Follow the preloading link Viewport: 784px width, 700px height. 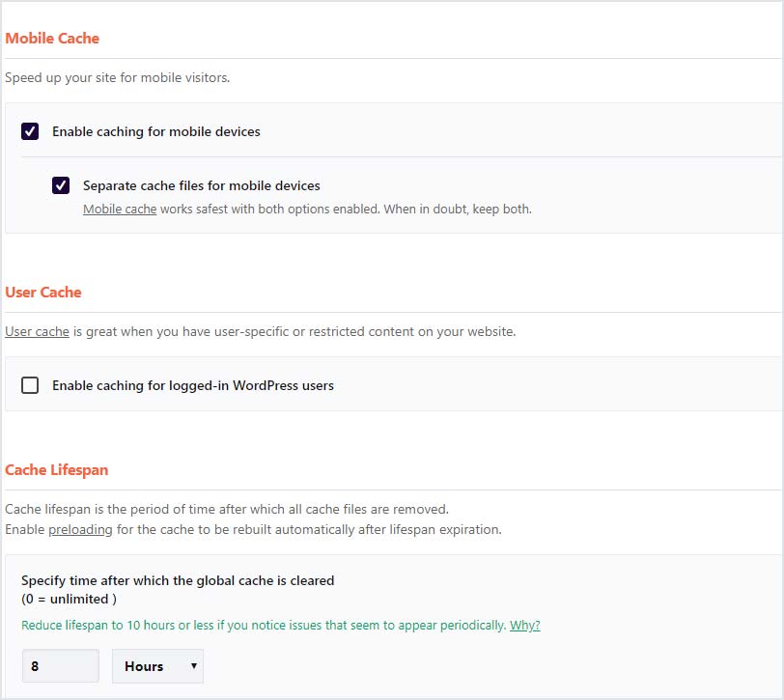tap(80, 529)
